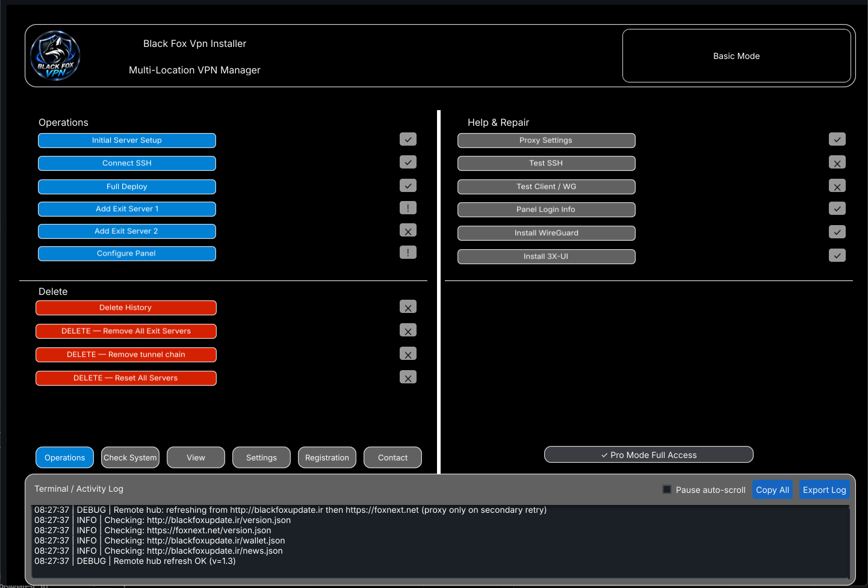Click X status icon beside Delete History
Image resolution: width=868 pixels, height=588 pixels.
point(408,307)
